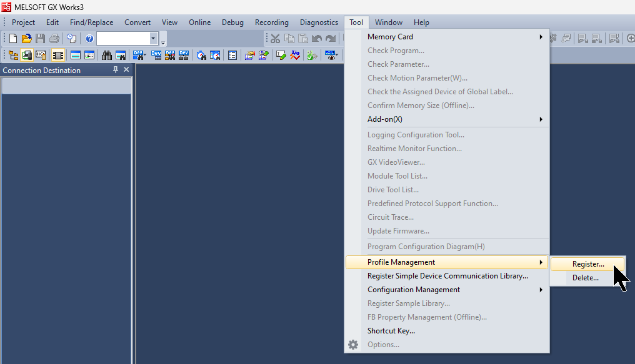Open the Project menu
The height and width of the screenshot is (364, 635).
[x=23, y=22]
